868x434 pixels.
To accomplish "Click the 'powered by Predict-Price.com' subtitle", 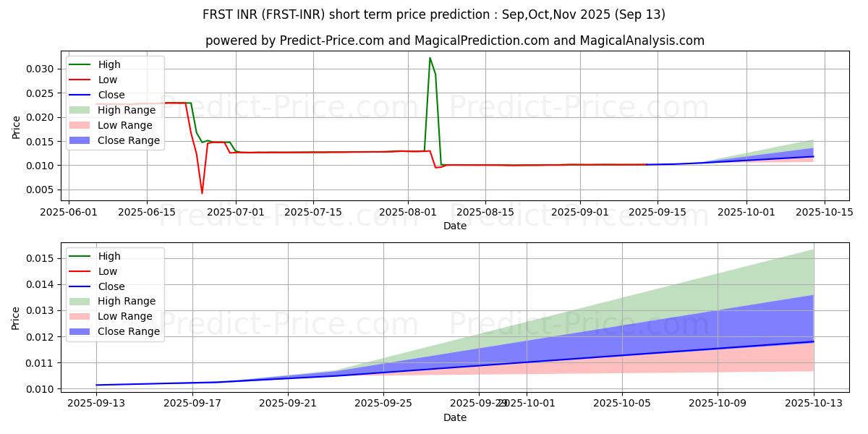I will tap(454, 41).
